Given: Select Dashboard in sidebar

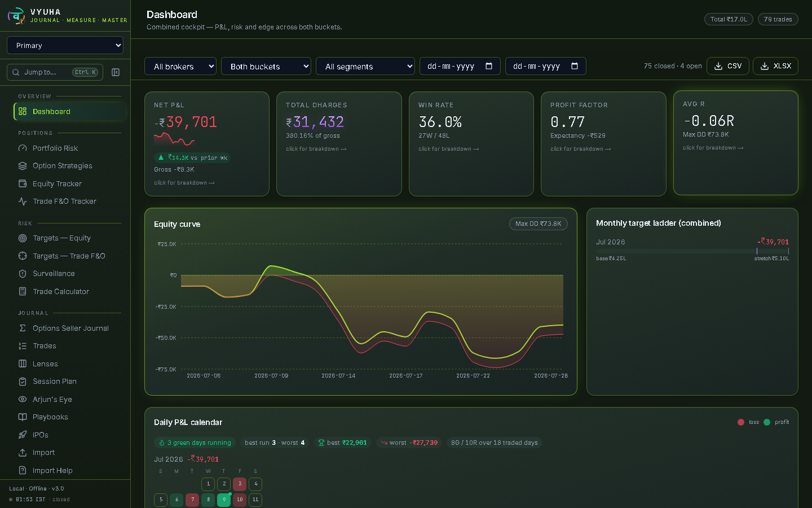Looking at the screenshot, I should point(70,112).
